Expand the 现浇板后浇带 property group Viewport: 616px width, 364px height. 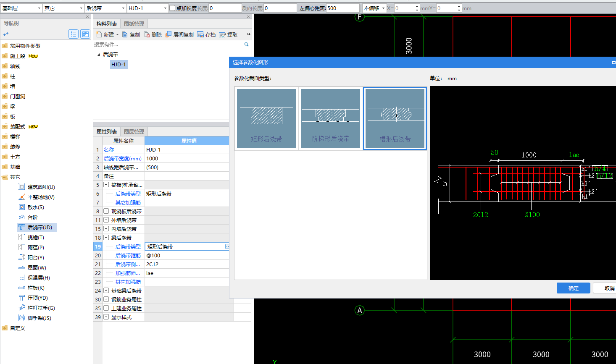coord(106,211)
